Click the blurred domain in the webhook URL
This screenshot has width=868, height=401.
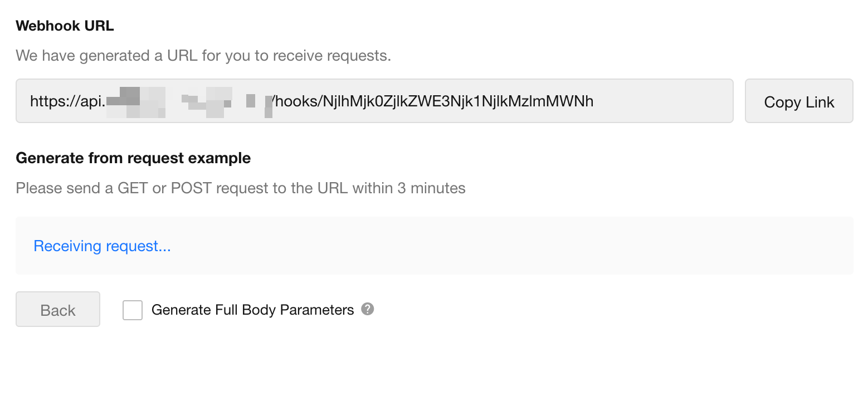pyautogui.click(x=188, y=102)
